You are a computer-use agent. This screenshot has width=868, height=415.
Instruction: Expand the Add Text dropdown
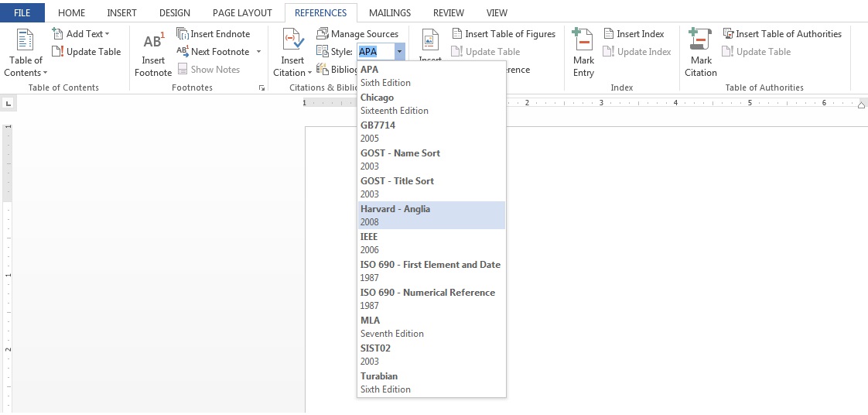[x=108, y=34]
